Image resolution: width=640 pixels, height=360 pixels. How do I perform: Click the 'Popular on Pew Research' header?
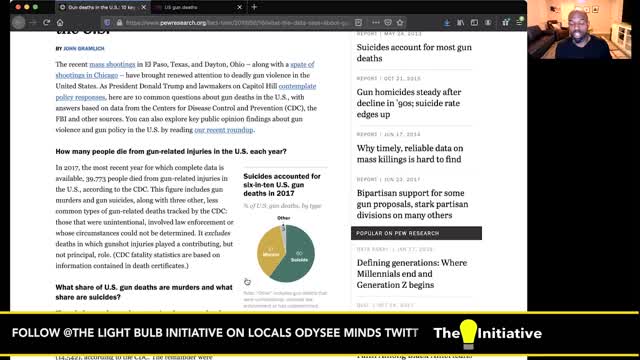416,233
